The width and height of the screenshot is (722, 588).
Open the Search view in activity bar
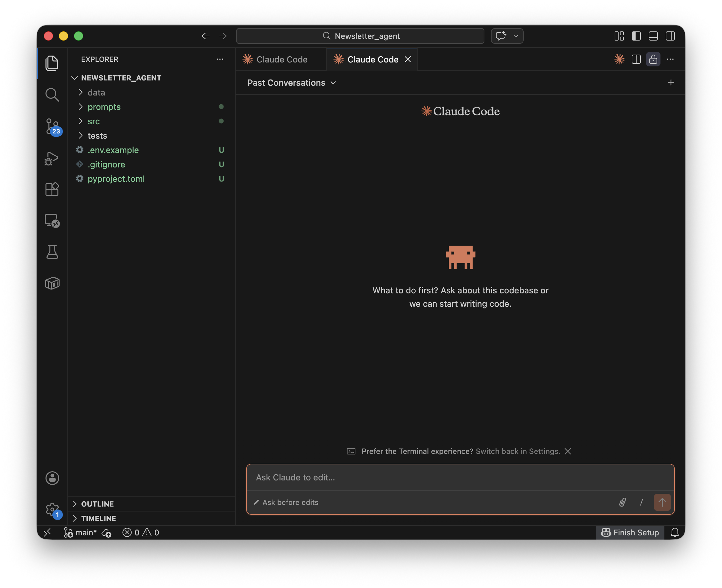click(52, 95)
